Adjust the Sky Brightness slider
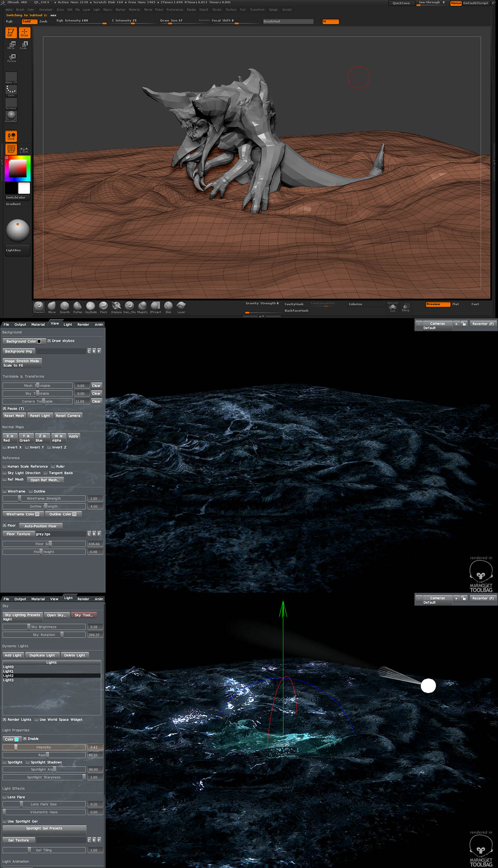Viewport: 498px width, 868px height. [x=44, y=627]
